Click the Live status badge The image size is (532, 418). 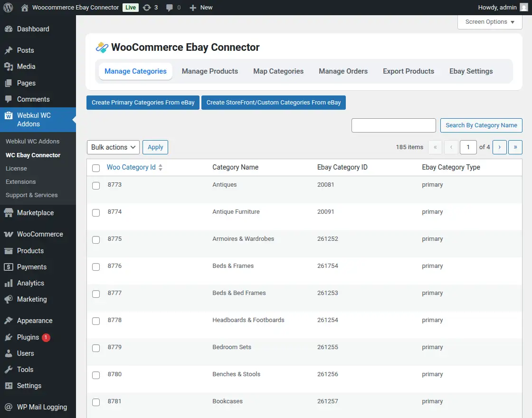click(x=131, y=8)
